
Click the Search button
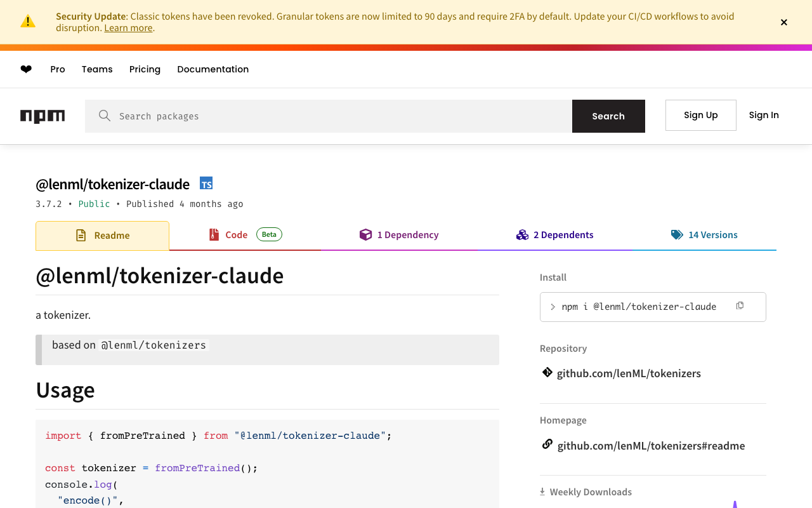pos(608,116)
